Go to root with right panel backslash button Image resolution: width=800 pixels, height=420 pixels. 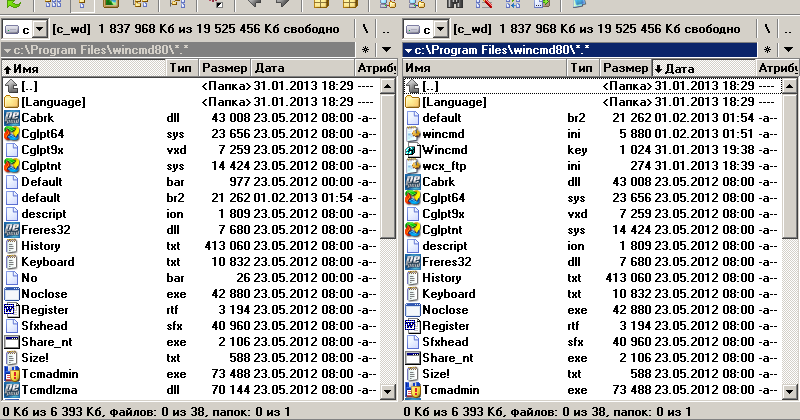point(767,29)
